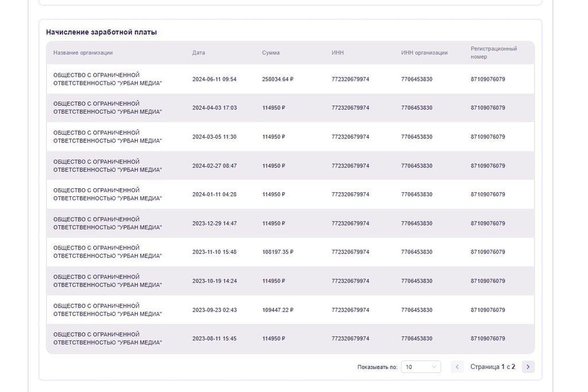Click the amount 114950 ₽ in the 2024-01-11 row
Image resolution: width=588 pixels, height=392 pixels.
(x=274, y=195)
